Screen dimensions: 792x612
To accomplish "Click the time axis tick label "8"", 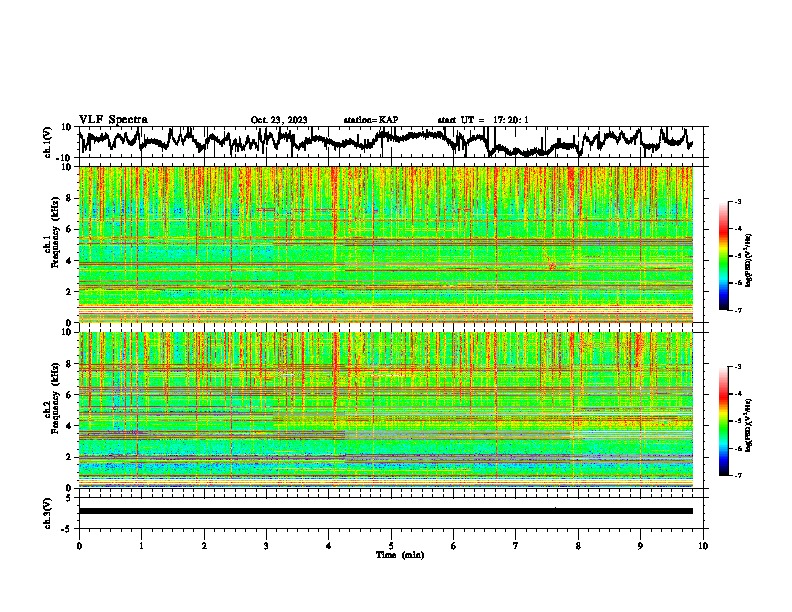I will click(x=578, y=546).
